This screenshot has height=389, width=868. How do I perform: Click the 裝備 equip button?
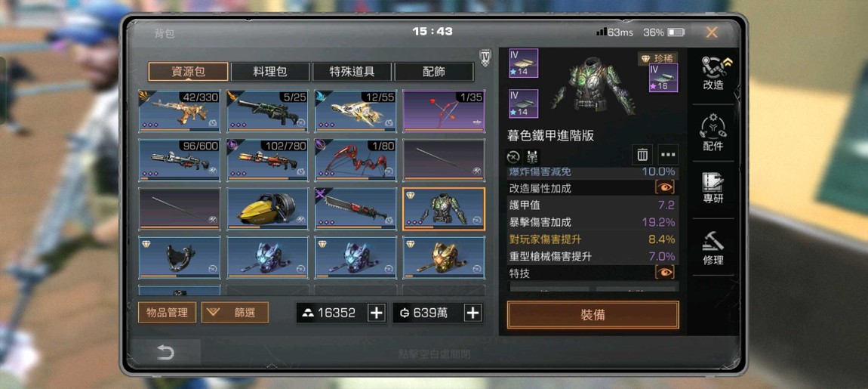click(x=593, y=315)
